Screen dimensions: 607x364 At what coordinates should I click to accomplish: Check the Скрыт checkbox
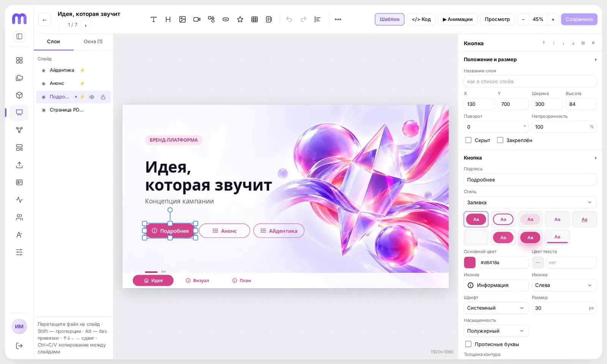click(468, 140)
